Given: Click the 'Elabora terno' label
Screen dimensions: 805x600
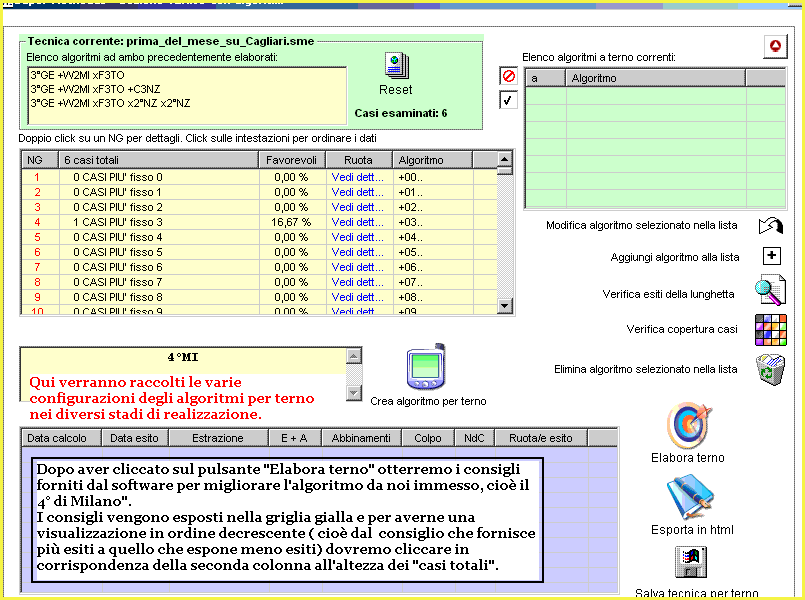Looking at the screenshot, I should tap(687, 458).
